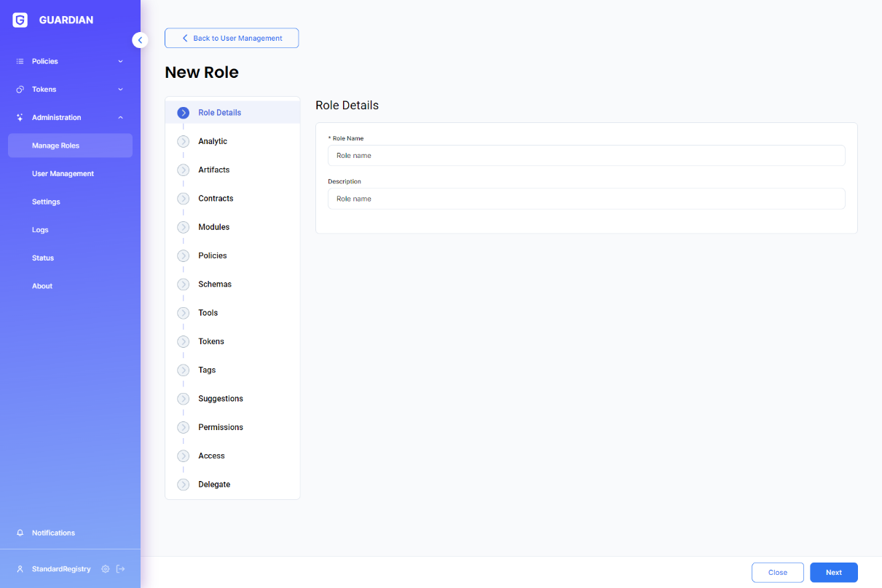Click the Notifications bell icon
This screenshot has height=588, width=882.
(20, 533)
